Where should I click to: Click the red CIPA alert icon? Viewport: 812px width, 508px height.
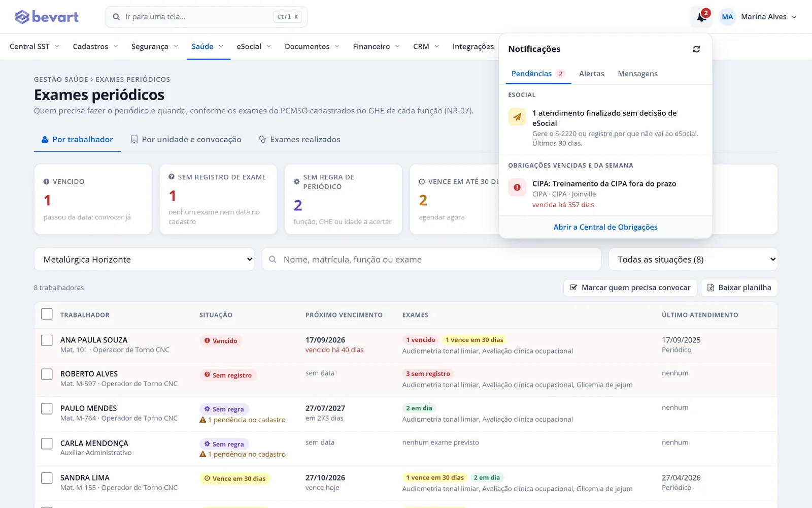pyautogui.click(x=517, y=187)
